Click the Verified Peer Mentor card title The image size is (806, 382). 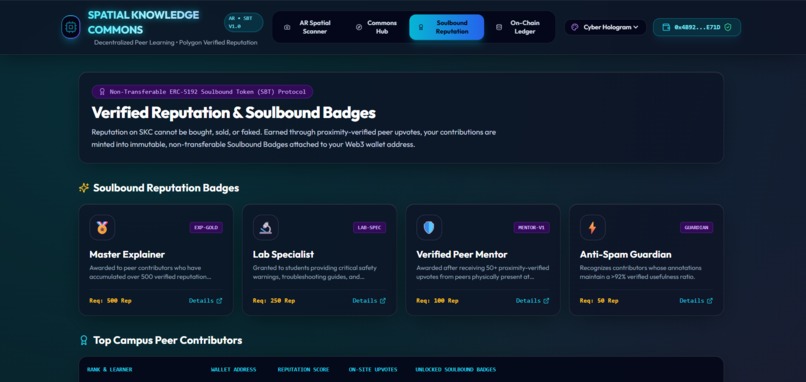(462, 254)
